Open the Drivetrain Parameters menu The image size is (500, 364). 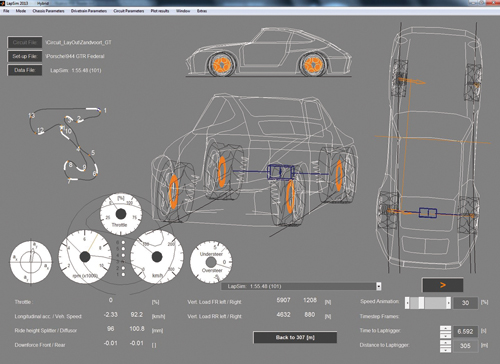89,11
